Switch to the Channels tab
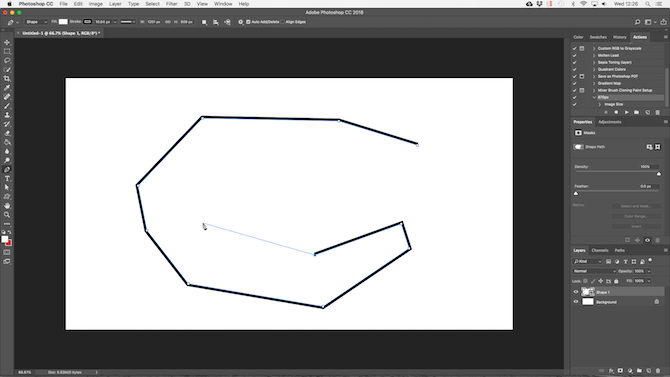670x377 pixels. (x=599, y=250)
